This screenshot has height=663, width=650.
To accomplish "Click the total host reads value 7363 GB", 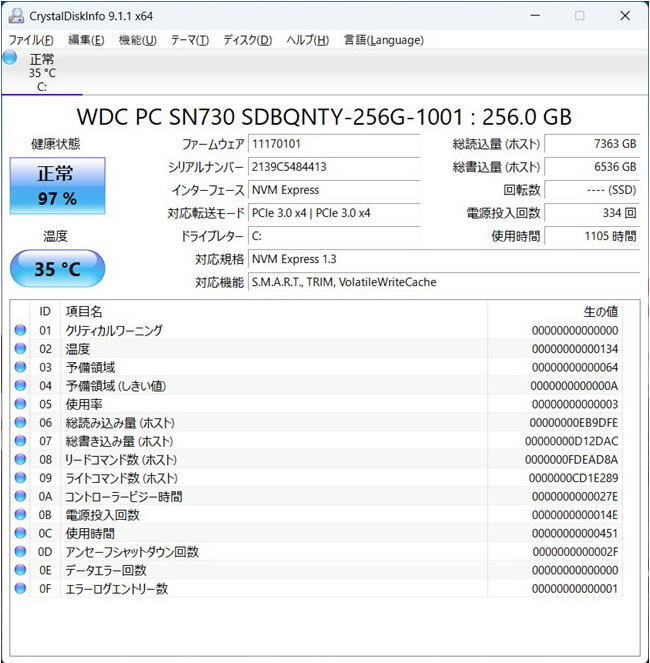I will [x=592, y=144].
